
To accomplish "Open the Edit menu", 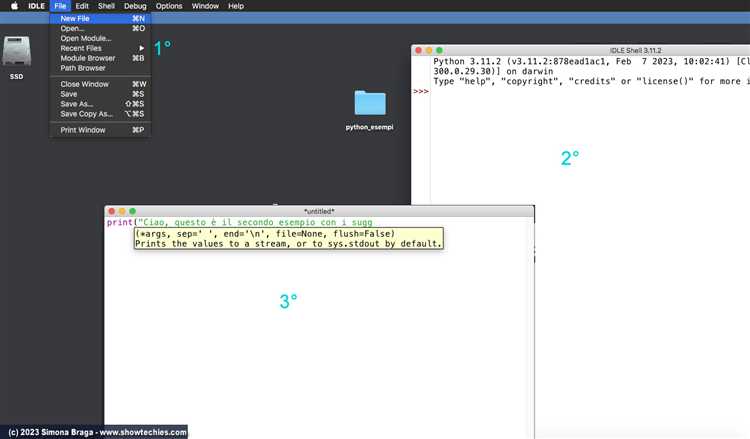I will 82,6.
